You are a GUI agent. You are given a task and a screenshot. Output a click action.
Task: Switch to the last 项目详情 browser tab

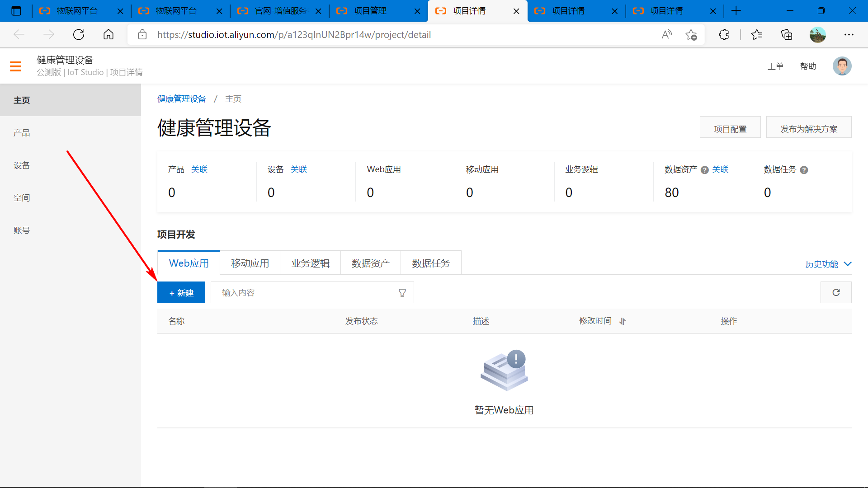pyautogui.click(x=675, y=11)
